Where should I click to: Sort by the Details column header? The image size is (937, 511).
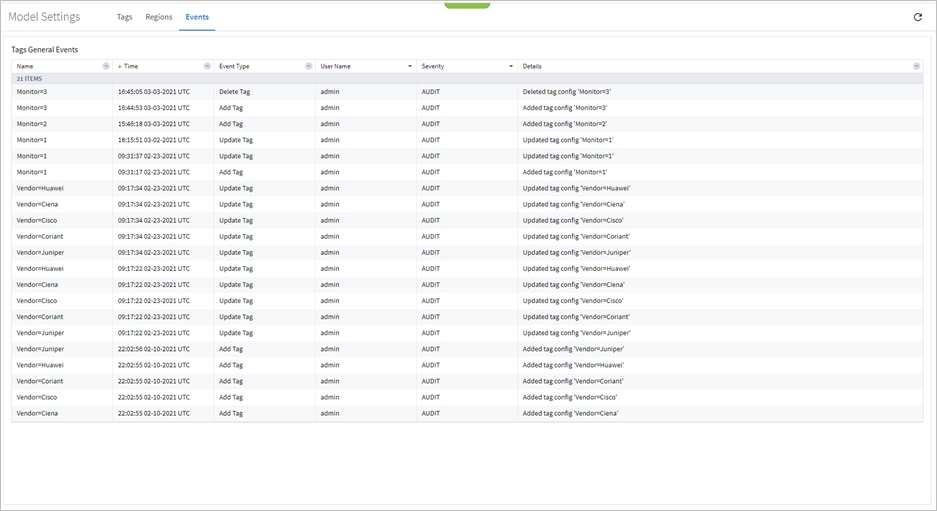[532, 66]
